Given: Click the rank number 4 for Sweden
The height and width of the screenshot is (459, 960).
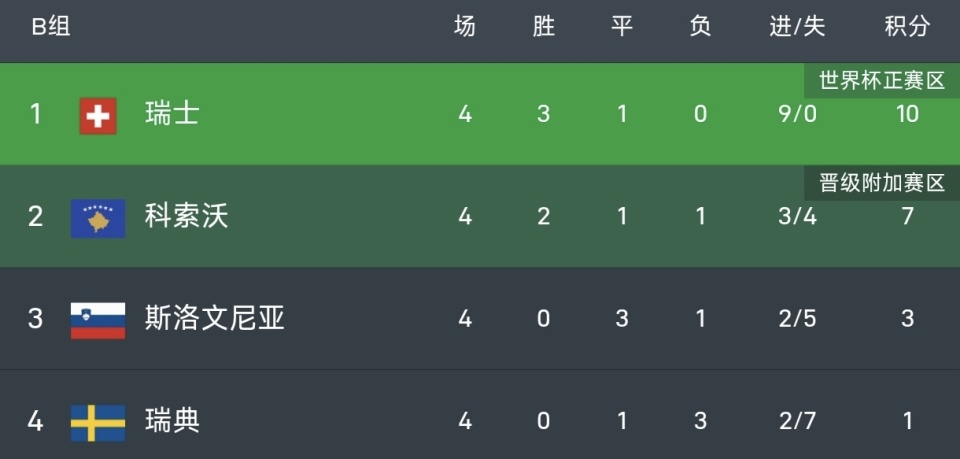Looking at the screenshot, I should pos(36,421).
